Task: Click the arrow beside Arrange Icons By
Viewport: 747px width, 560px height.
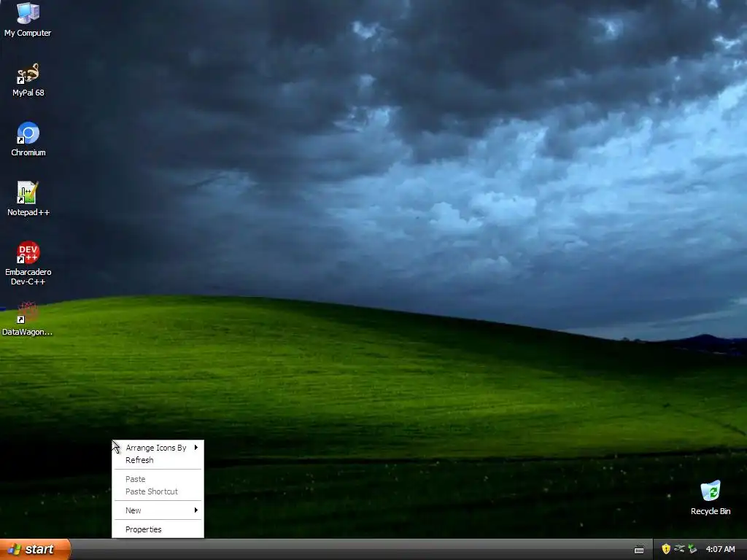Action: pyautogui.click(x=196, y=448)
